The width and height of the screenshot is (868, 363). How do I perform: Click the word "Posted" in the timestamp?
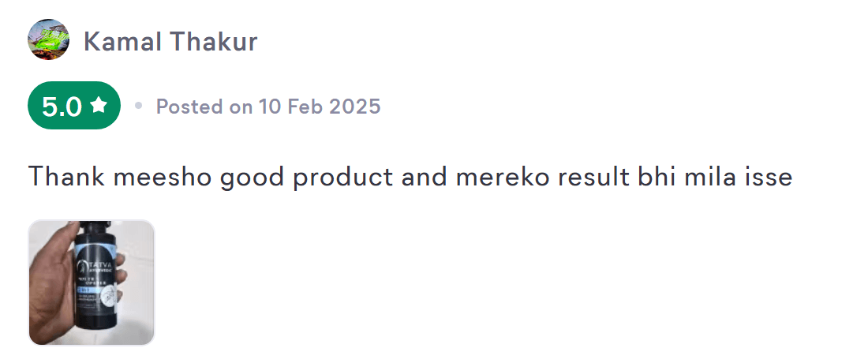190,106
